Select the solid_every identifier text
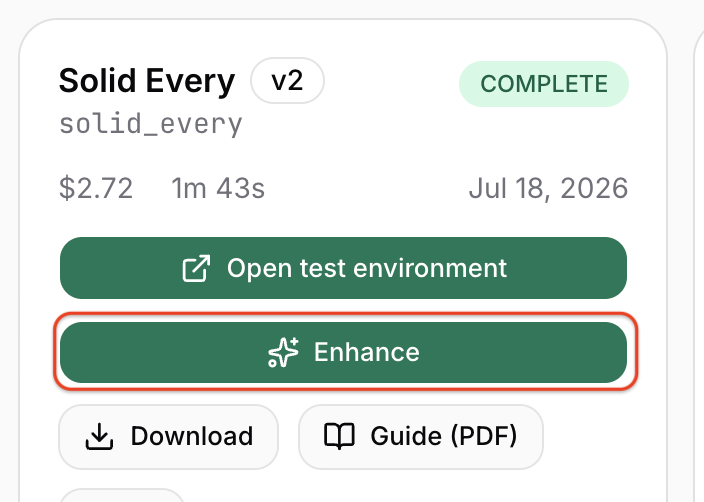This screenshot has width=704, height=502. click(151, 124)
